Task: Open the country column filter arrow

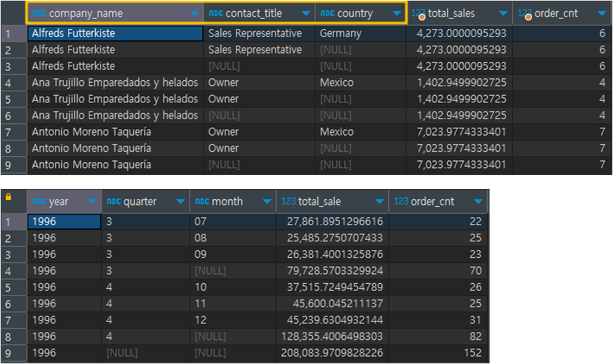Action: point(397,14)
